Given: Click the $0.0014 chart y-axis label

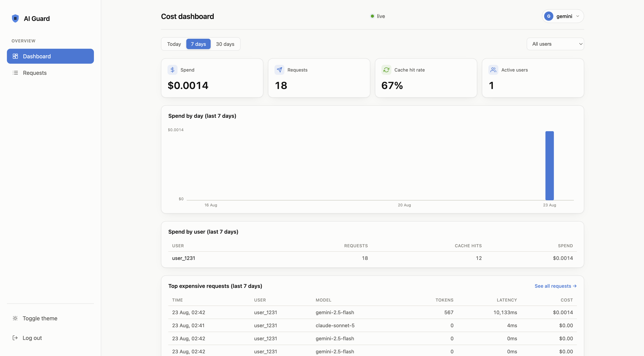Looking at the screenshot, I should point(176,130).
